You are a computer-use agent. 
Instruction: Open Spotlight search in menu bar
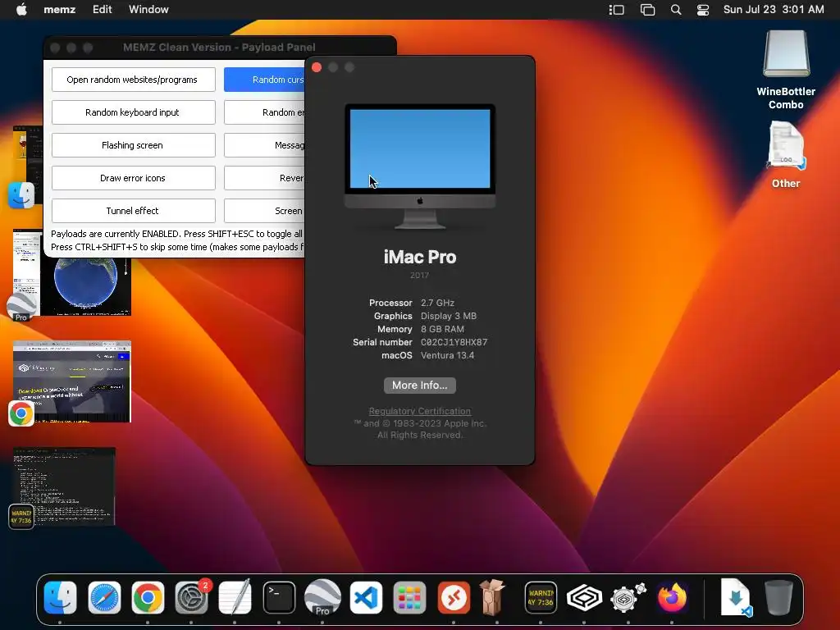(x=676, y=10)
